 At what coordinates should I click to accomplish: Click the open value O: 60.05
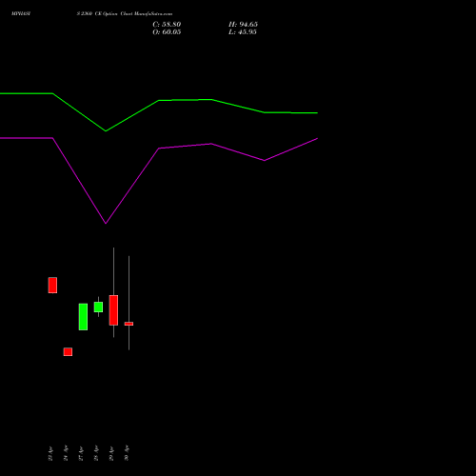167,32
